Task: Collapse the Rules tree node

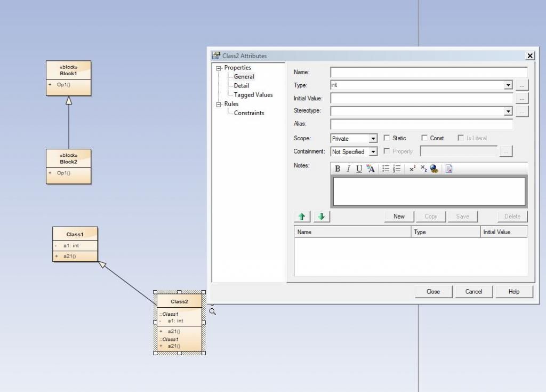Action: coord(219,105)
